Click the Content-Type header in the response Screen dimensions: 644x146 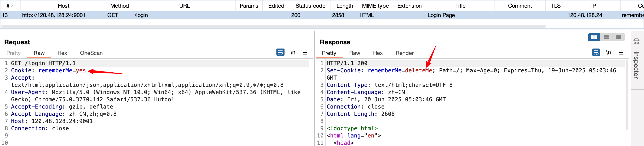(x=390, y=85)
